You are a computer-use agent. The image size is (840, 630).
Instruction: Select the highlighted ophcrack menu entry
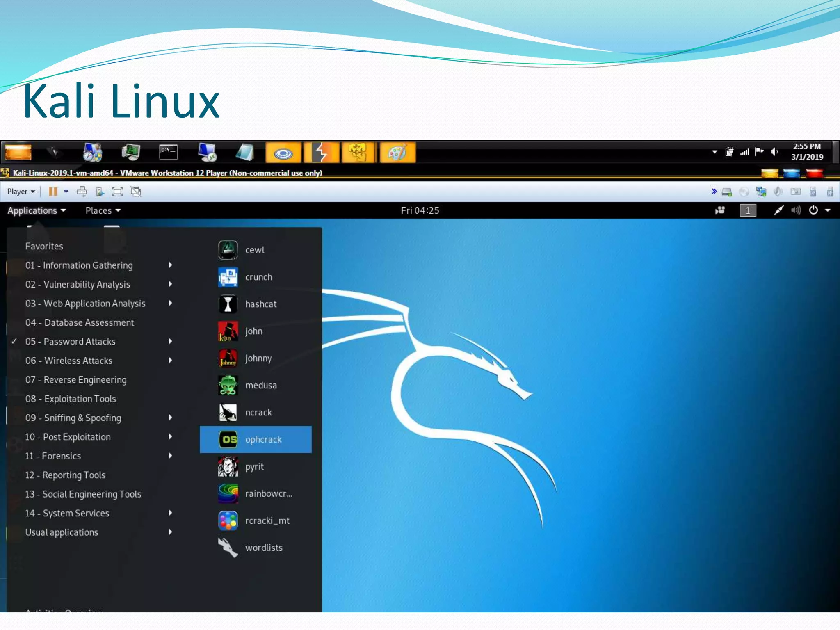[256, 439]
